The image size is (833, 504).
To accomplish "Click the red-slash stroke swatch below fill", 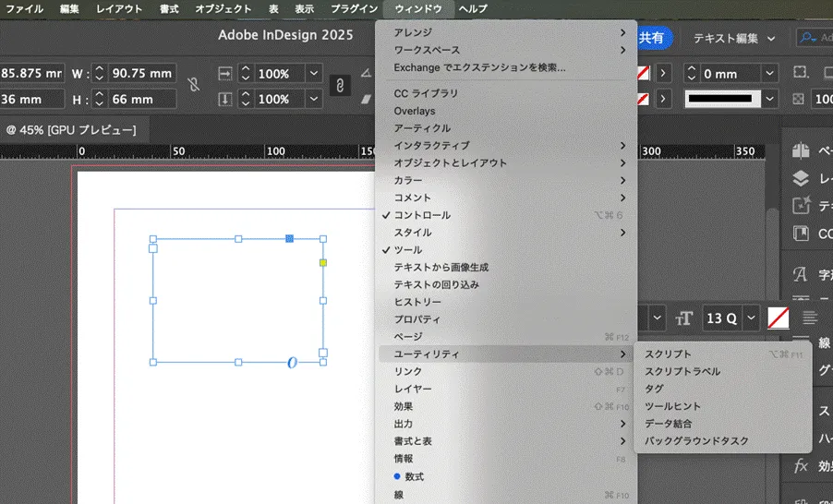I will pyautogui.click(x=644, y=99).
